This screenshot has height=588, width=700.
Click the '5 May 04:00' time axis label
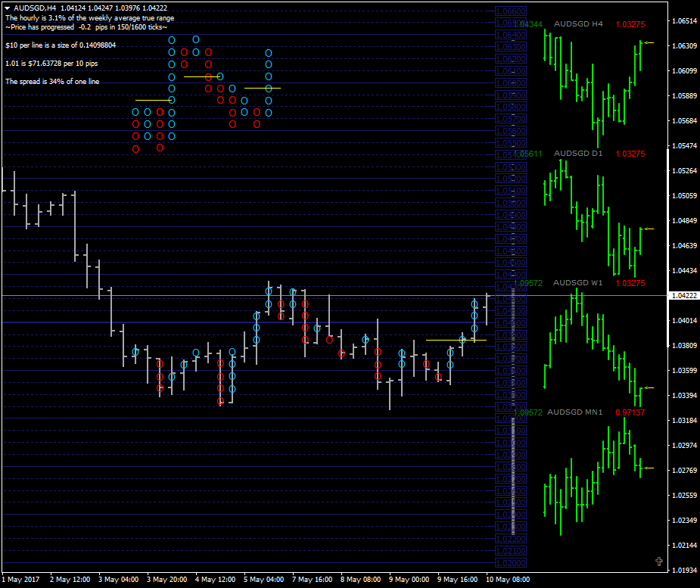coord(264,580)
